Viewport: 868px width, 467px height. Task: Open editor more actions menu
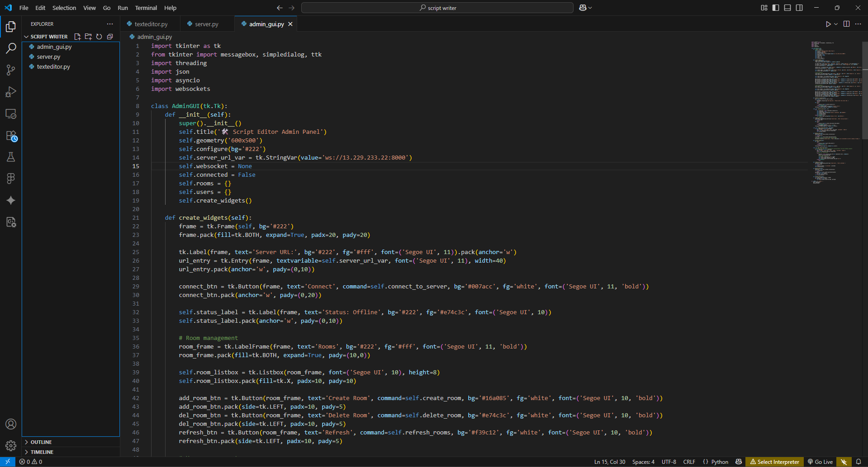pos(858,24)
